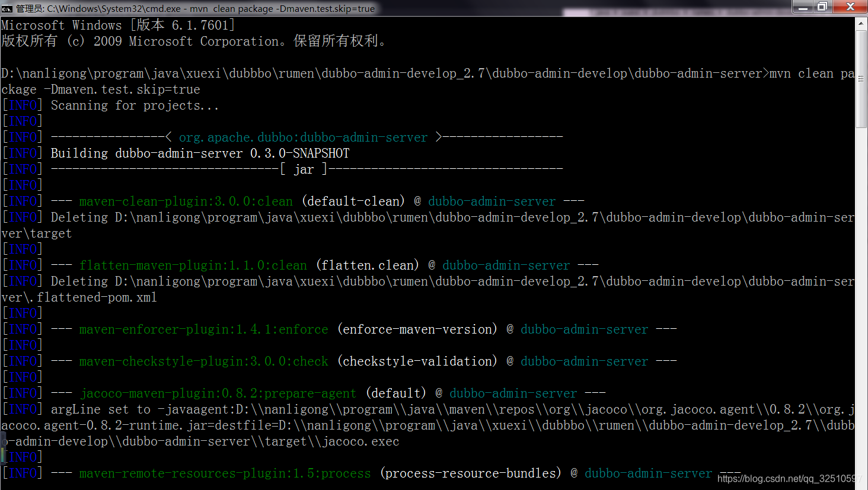The width and height of the screenshot is (868, 490).
Task: Click the '[ jar ]' packaging text
Action: 304,169
